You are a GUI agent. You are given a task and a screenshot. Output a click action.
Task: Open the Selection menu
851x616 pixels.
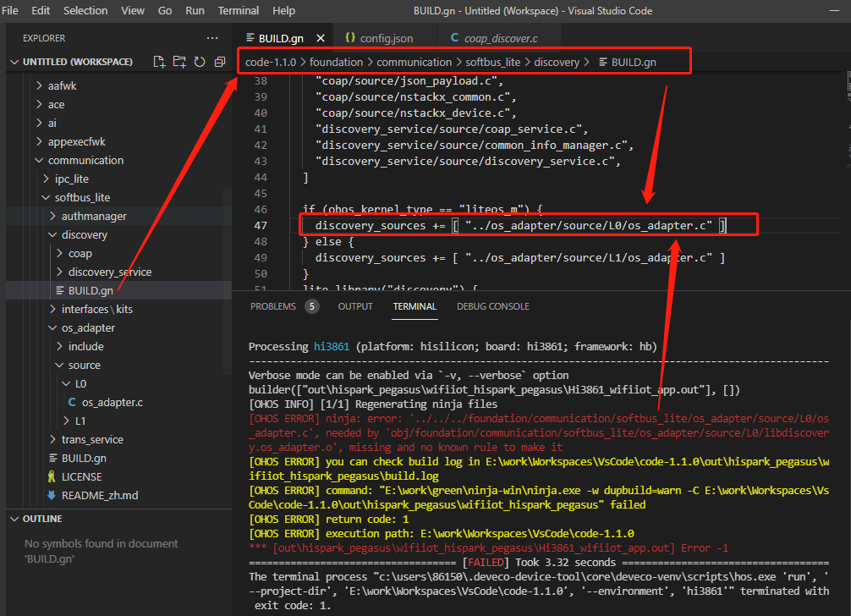pos(85,10)
